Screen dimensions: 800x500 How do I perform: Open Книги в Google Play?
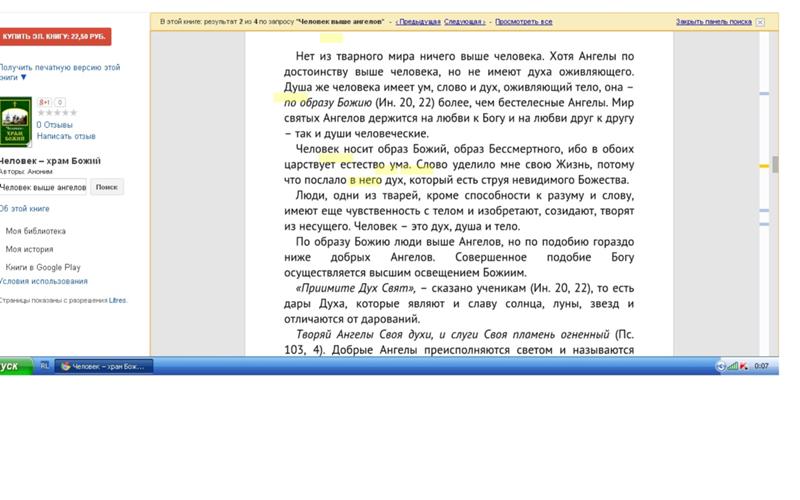tap(43, 267)
